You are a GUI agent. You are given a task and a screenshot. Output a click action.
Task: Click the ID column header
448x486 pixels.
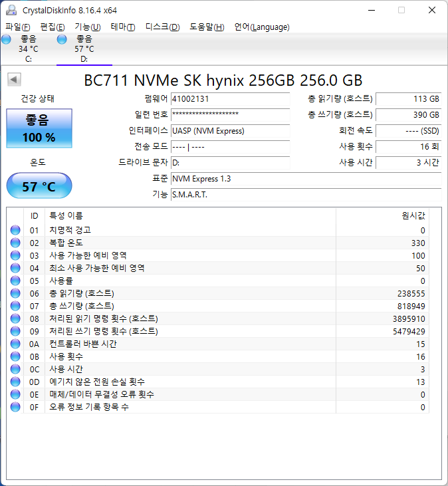[34, 215]
